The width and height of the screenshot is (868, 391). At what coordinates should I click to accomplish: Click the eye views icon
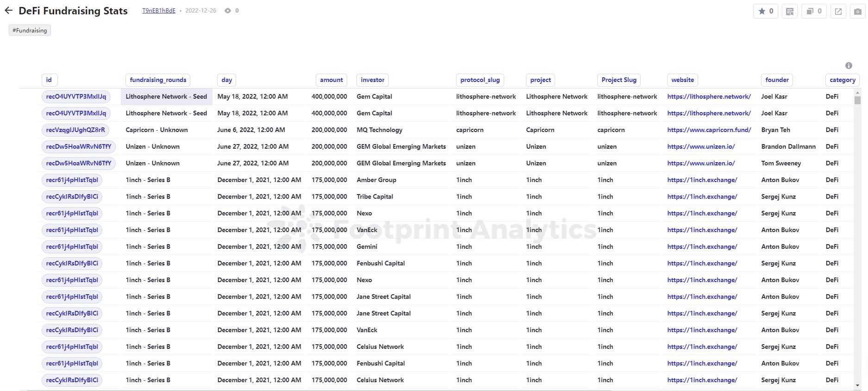click(x=228, y=11)
